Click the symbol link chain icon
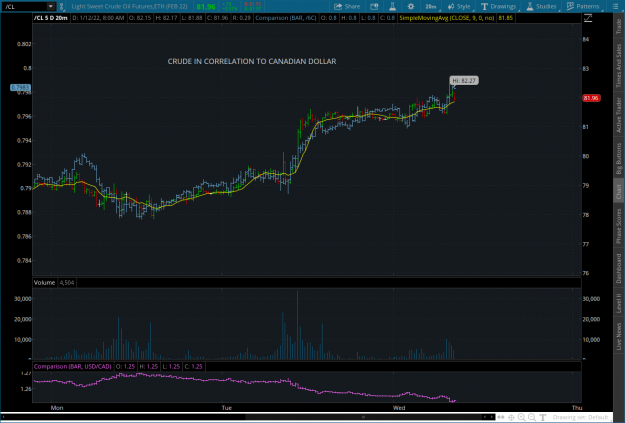The width and height of the screenshot is (625, 423). (x=62, y=6)
